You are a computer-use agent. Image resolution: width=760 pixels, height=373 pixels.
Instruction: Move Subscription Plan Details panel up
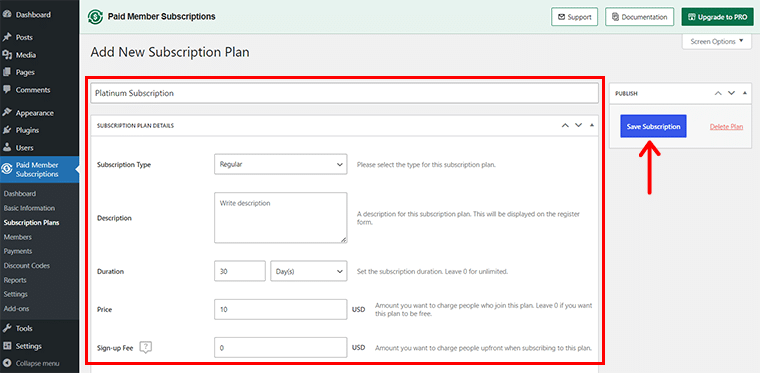coord(565,125)
